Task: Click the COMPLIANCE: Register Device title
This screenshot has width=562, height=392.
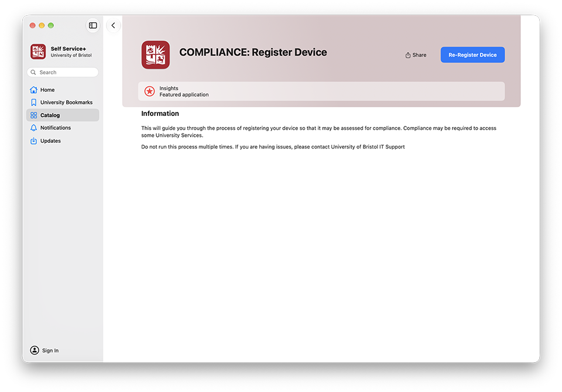Action: pyautogui.click(x=253, y=52)
